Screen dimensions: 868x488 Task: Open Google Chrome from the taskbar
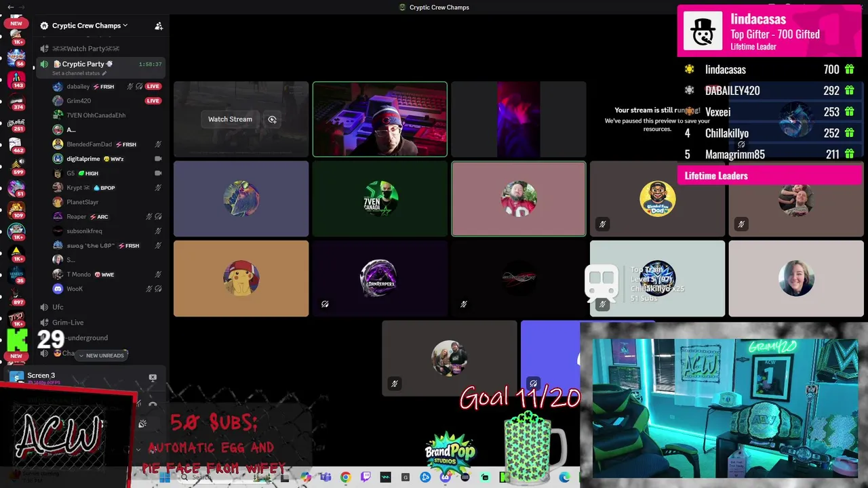pyautogui.click(x=346, y=477)
